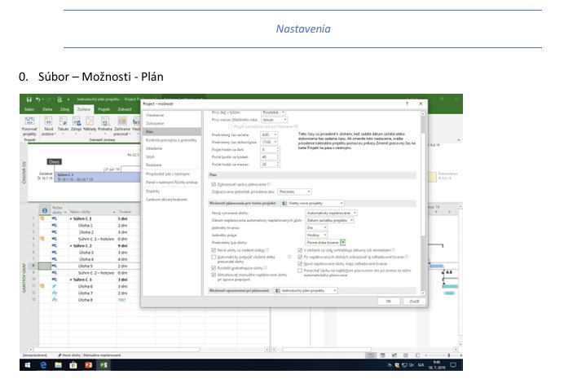Click the hours per day stepper field
This screenshot has height=392, width=564.
(270, 150)
